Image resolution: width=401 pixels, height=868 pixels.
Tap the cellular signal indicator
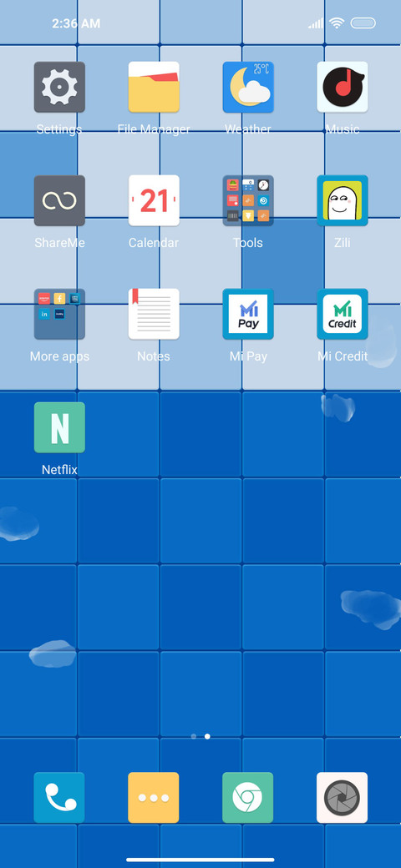(316, 23)
